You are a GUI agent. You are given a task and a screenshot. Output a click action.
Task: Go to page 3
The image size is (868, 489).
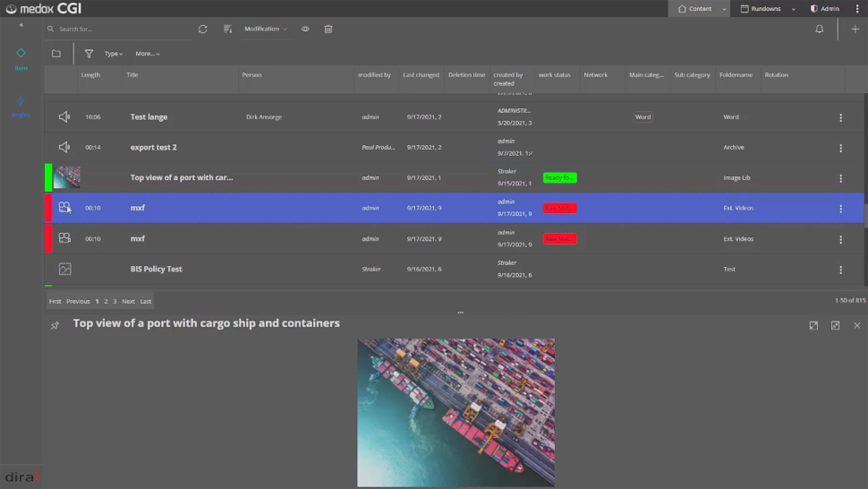tap(115, 301)
